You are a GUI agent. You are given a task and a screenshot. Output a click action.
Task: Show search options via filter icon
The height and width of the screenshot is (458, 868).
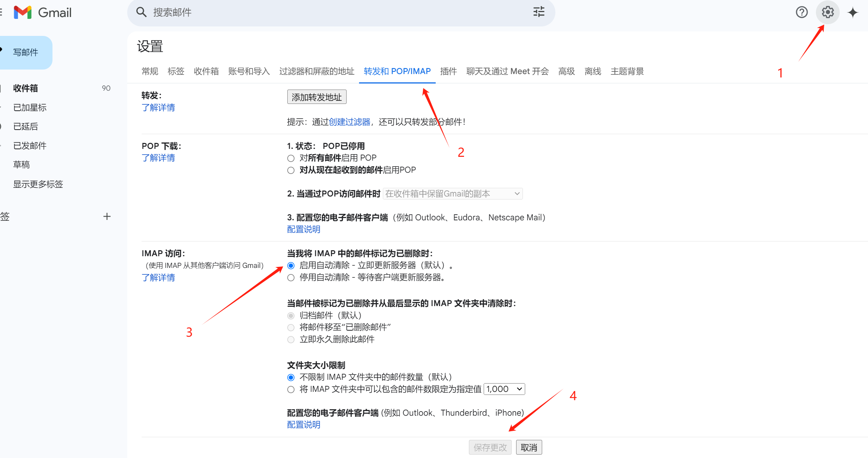tap(539, 12)
